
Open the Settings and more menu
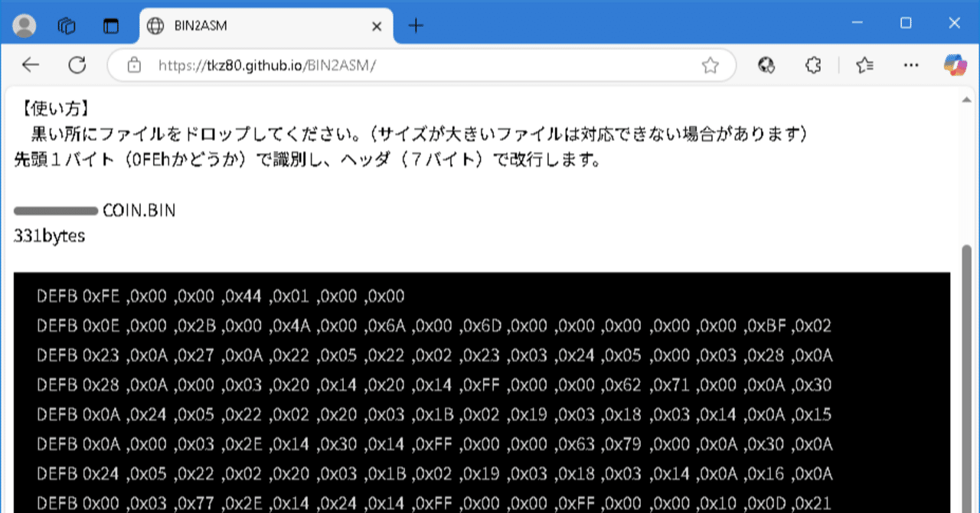coord(910,65)
